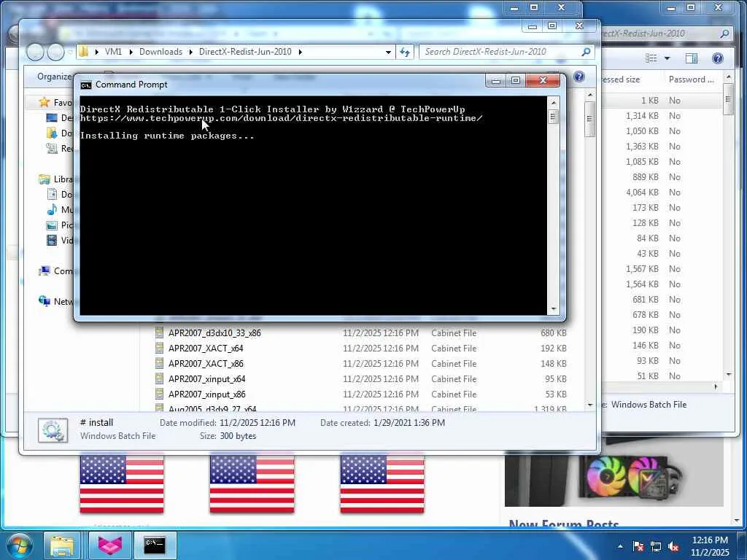The width and height of the screenshot is (747, 560).
Task: Click the search magnifier in front Explorer
Action: 586,52
